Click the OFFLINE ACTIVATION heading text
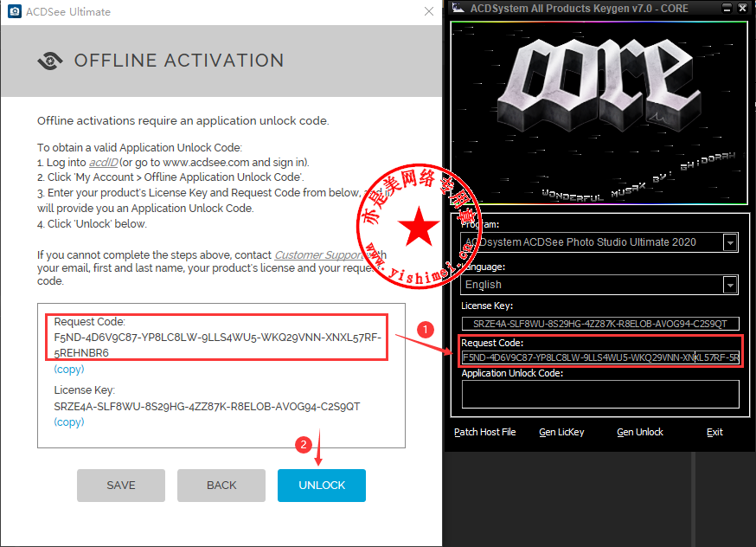The height and width of the screenshot is (547, 756). 179,61
